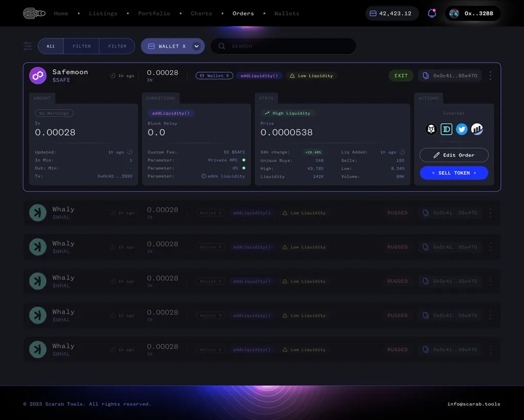Click the search input field
Screen dimensions: 524x420
click(x=283, y=46)
